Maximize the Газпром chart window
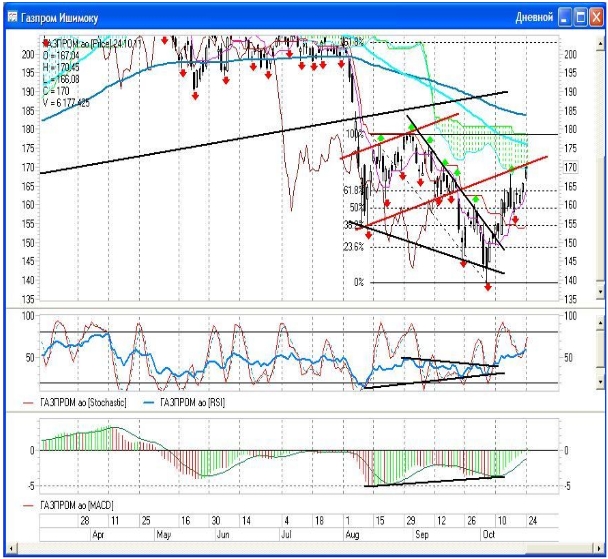Image resolution: width=608 pixels, height=559 pixels. point(580,17)
